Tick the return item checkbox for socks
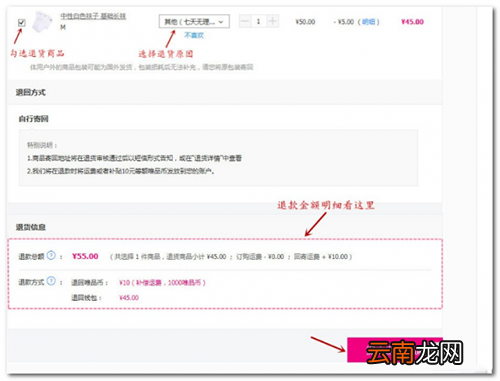The width and height of the screenshot is (500, 381). [22, 23]
